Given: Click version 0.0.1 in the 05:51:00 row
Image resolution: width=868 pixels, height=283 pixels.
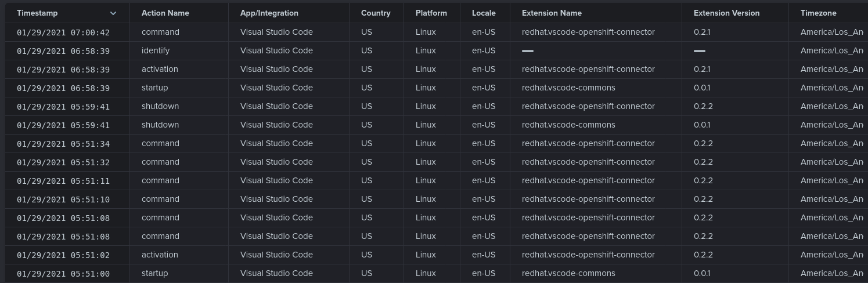Looking at the screenshot, I should coord(702,273).
